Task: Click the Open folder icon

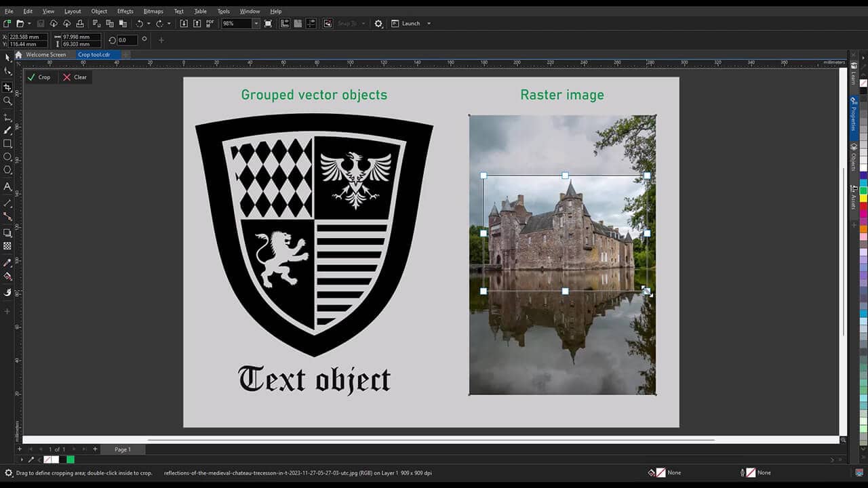Action: click(20, 23)
